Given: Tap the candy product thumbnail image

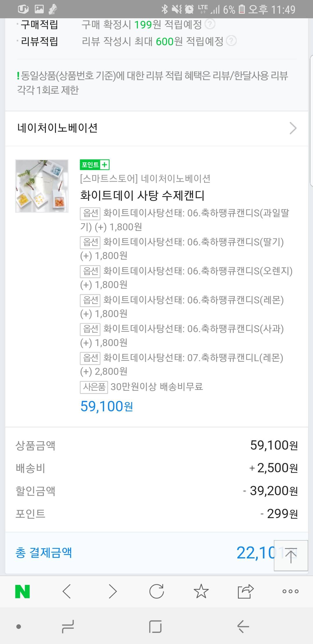Looking at the screenshot, I should (x=42, y=186).
